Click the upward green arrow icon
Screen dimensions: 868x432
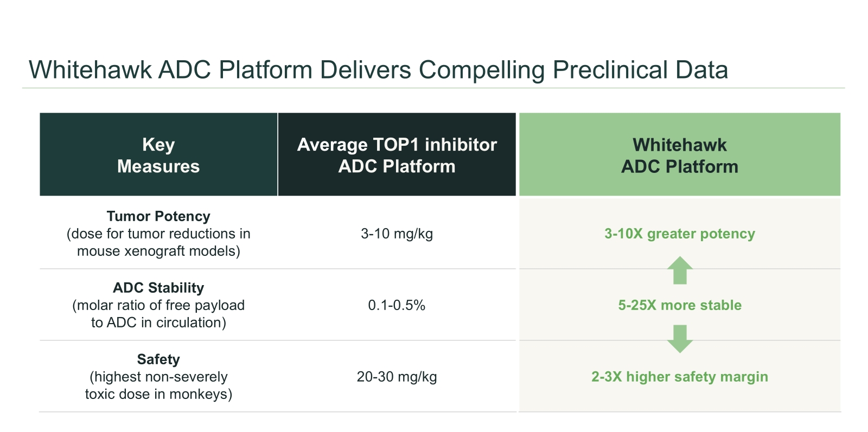(x=680, y=270)
